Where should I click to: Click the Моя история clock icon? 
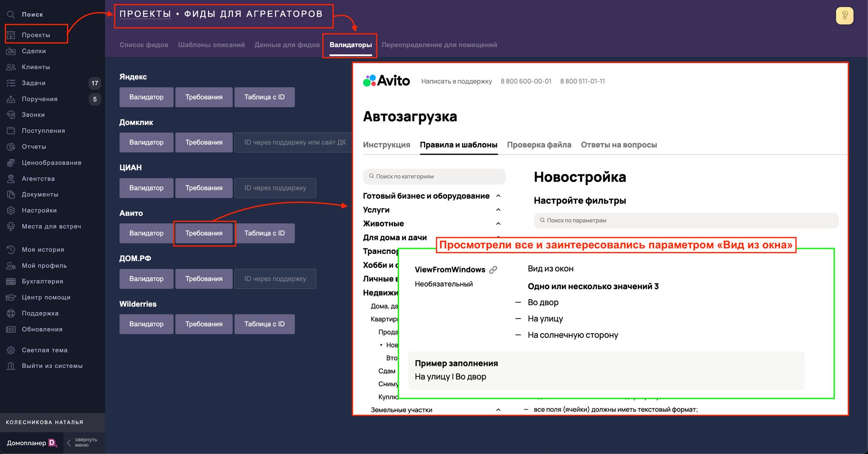click(x=11, y=250)
